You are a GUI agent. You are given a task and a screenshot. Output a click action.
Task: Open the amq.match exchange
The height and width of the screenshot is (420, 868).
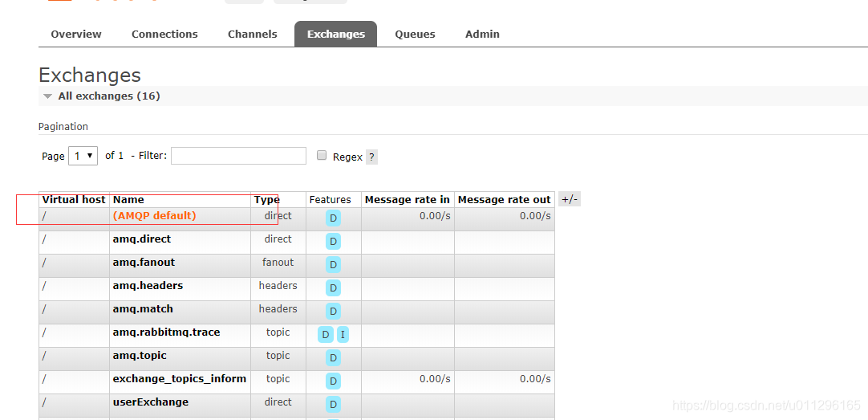tap(143, 308)
